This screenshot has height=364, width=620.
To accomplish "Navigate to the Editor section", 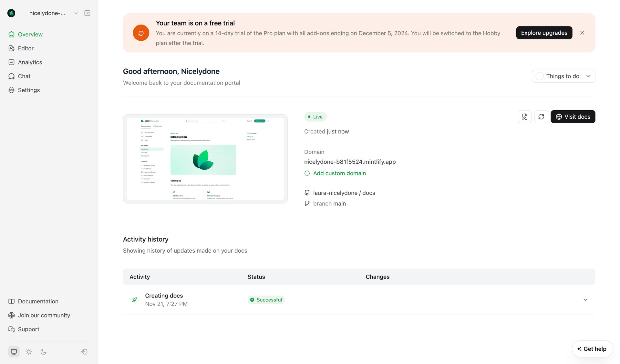I will (26, 48).
